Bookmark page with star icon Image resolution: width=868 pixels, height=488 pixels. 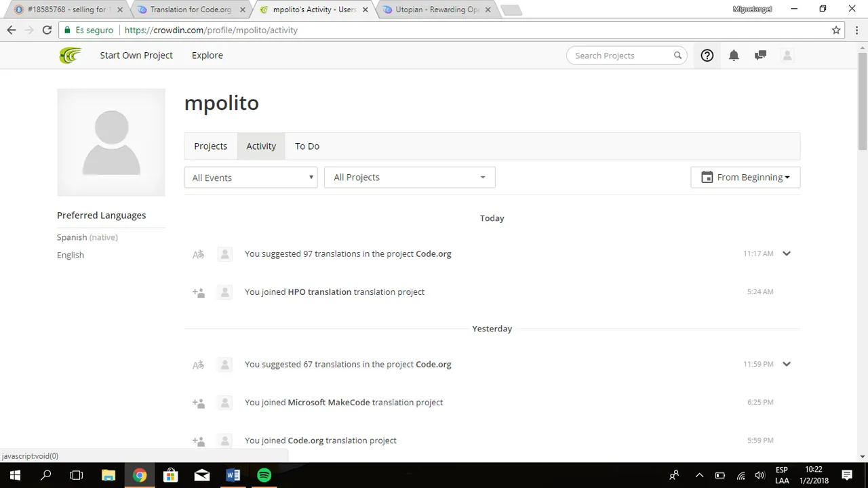(836, 30)
